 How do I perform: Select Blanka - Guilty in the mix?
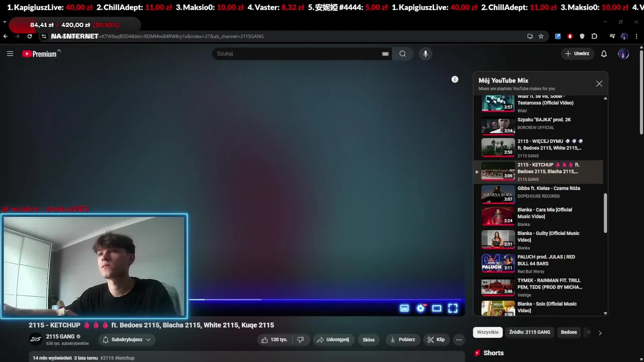coord(538,240)
